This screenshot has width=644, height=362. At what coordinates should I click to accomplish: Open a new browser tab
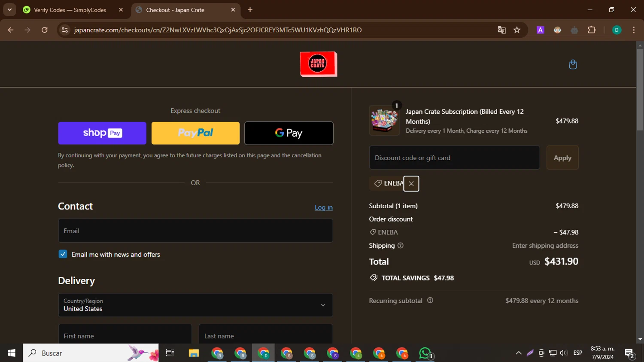(x=250, y=10)
